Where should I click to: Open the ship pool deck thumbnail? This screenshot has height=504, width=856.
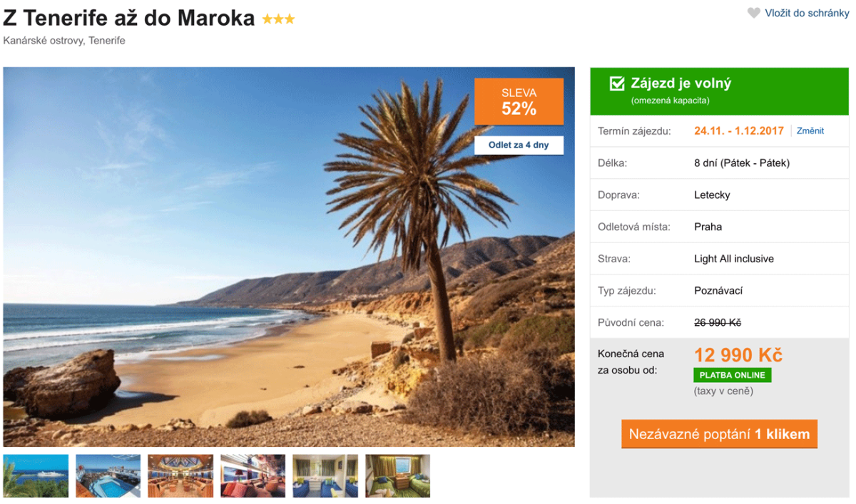tap(108, 475)
